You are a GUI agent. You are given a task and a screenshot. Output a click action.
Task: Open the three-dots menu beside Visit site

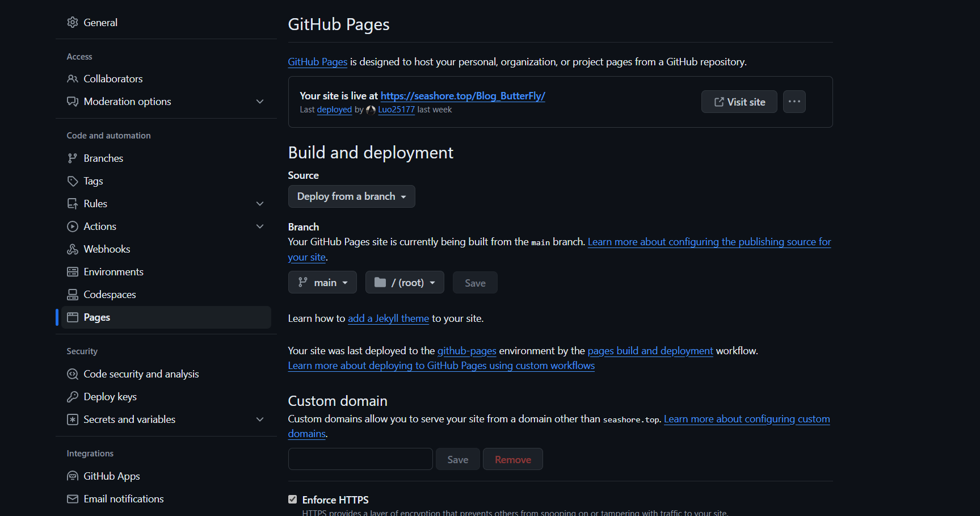794,102
